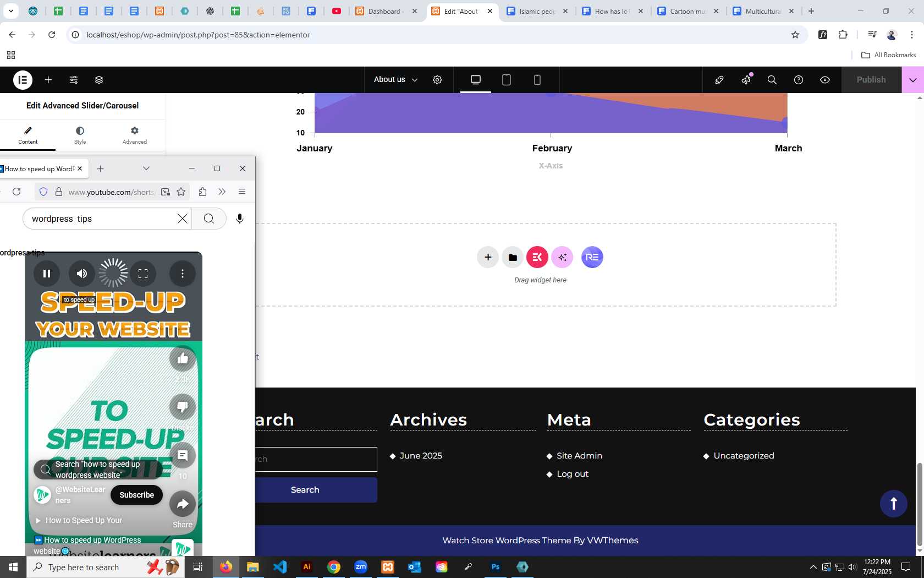Switch to mobile responsive view

click(x=537, y=80)
